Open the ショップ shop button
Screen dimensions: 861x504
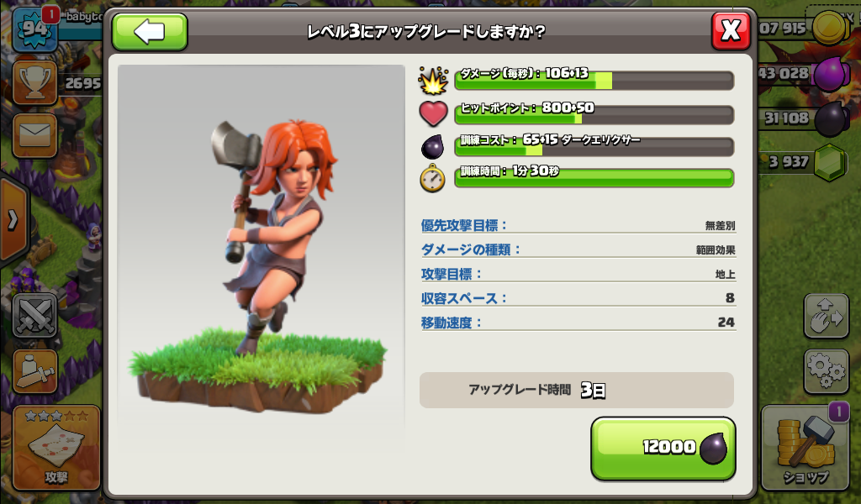point(805,447)
